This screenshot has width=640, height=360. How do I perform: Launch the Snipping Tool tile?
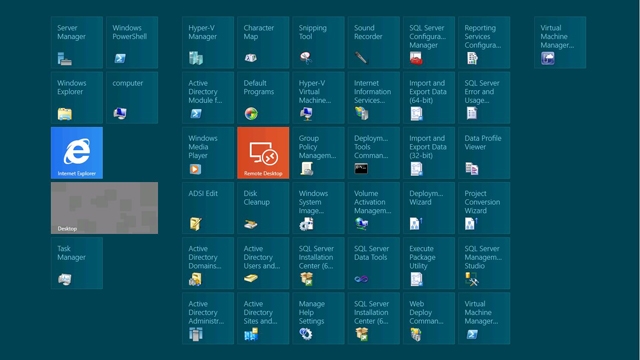318,42
